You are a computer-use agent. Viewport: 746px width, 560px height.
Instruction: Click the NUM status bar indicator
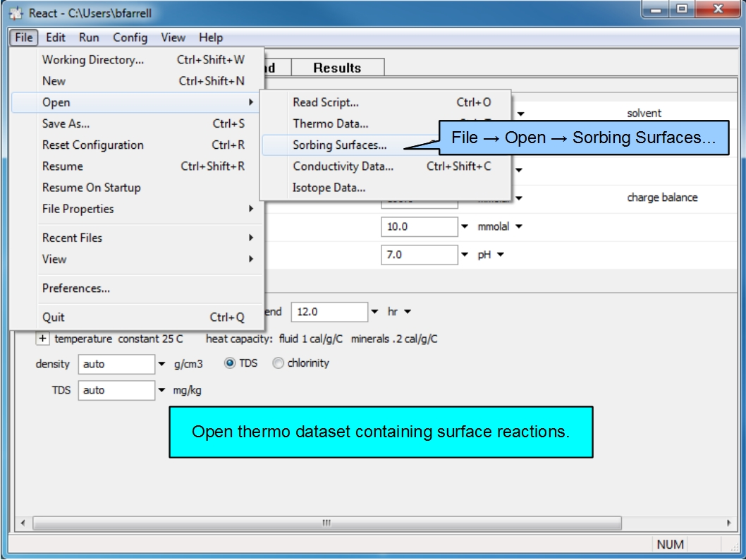click(x=670, y=544)
